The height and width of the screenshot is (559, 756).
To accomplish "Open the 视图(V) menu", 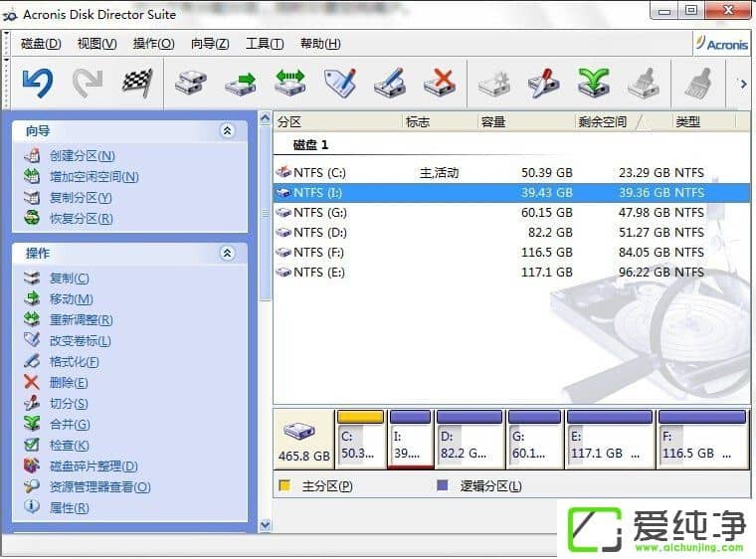I will click(96, 44).
